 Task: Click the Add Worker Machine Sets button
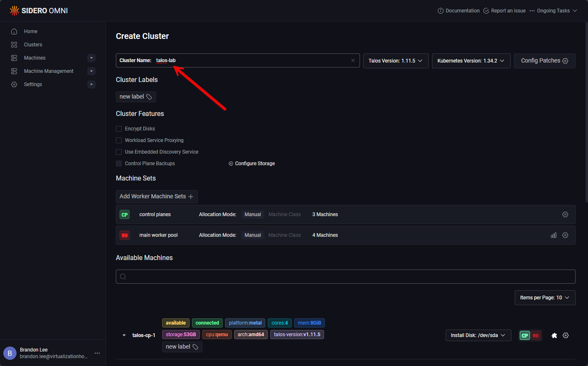coord(156,197)
